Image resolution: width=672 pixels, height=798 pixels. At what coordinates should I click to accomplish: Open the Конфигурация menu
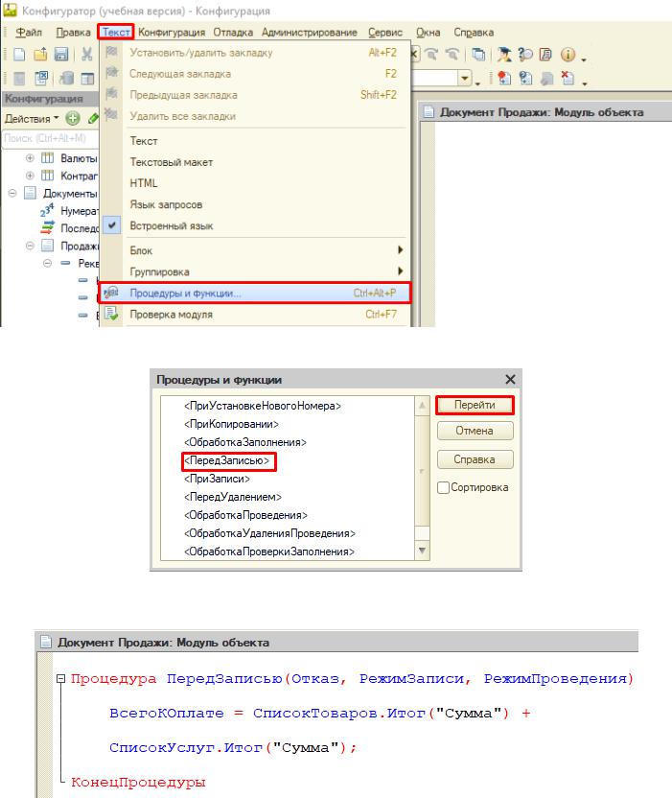coord(172,32)
